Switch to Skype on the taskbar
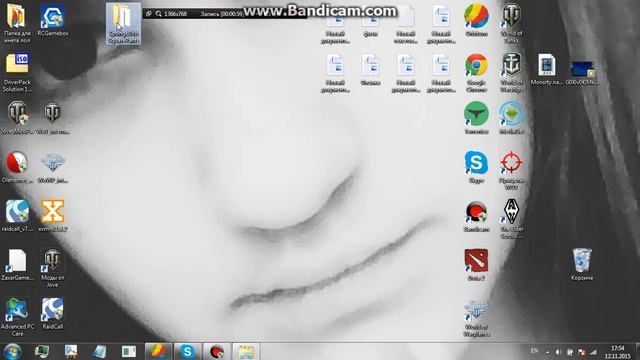 (x=187, y=351)
